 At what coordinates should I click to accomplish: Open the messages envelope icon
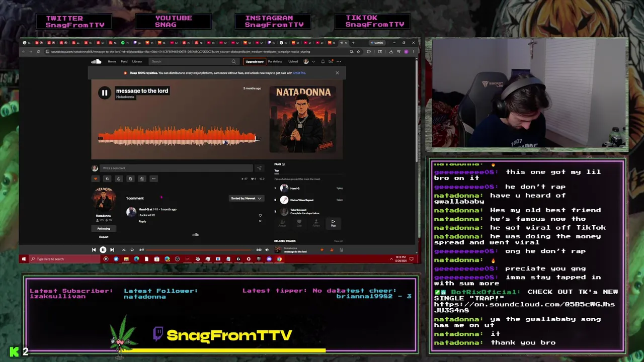click(331, 61)
